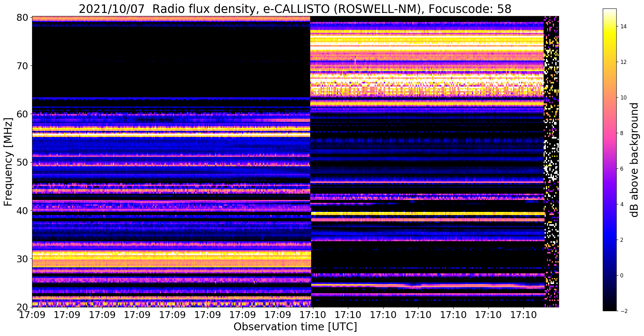The width and height of the screenshot is (644, 336).
Task: Click the 60 tick on the frequency axis
Action: pos(22,114)
